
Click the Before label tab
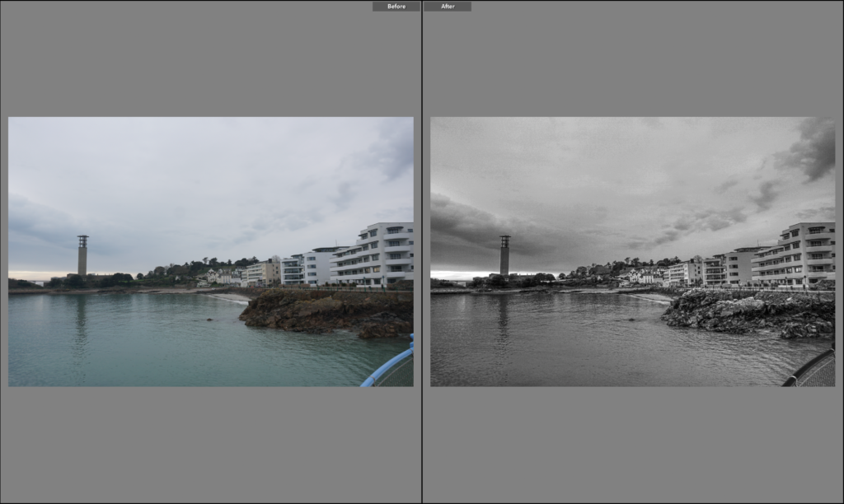[396, 7]
